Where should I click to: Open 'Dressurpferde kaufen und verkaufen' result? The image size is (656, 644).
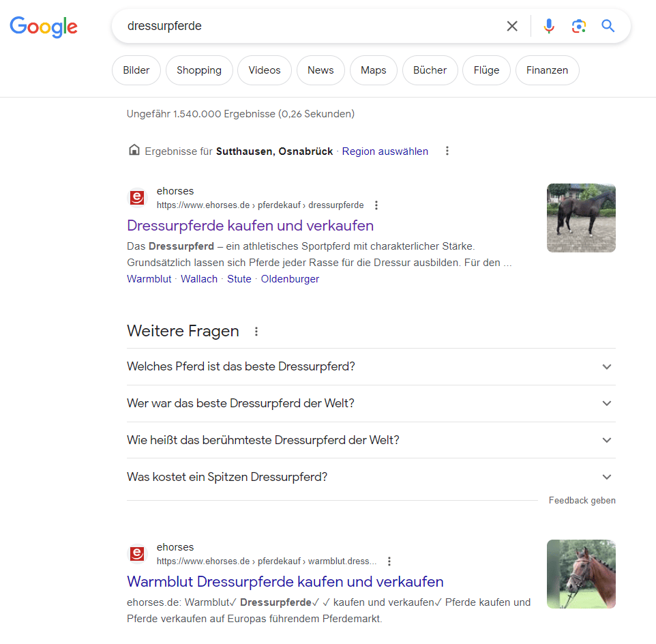coord(250,225)
